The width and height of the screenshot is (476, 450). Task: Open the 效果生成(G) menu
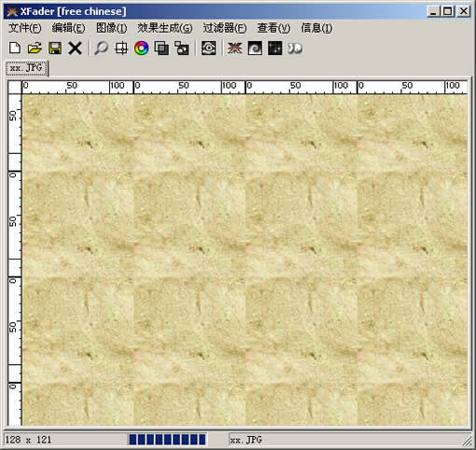pos(165,28)
